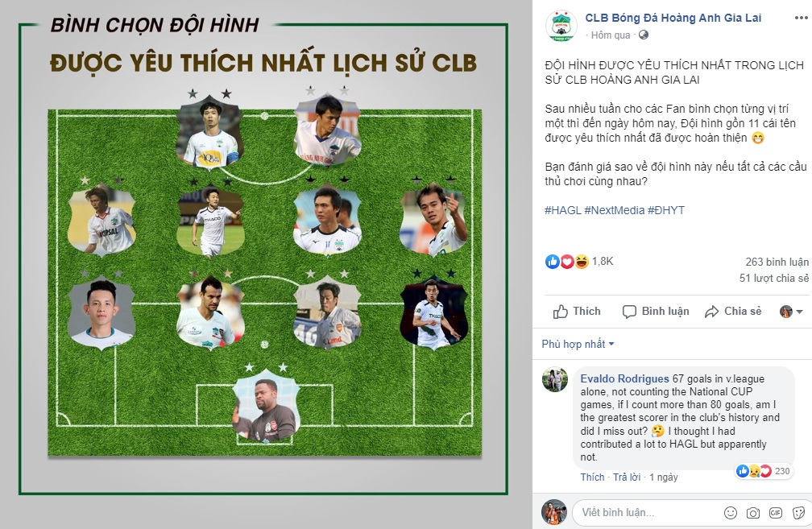Click the public globe privacy icon
The height and width of the screenshot is (529, 812).
coord(643,35)
